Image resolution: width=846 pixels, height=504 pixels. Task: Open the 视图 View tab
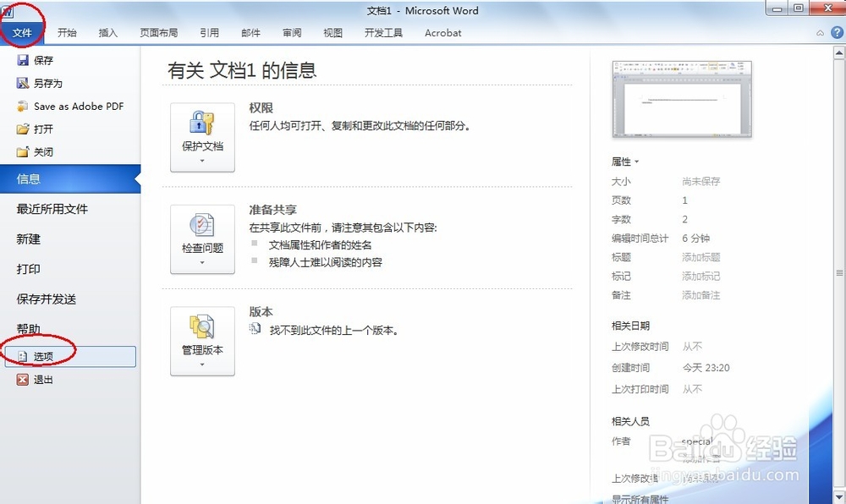coord(332,33)
